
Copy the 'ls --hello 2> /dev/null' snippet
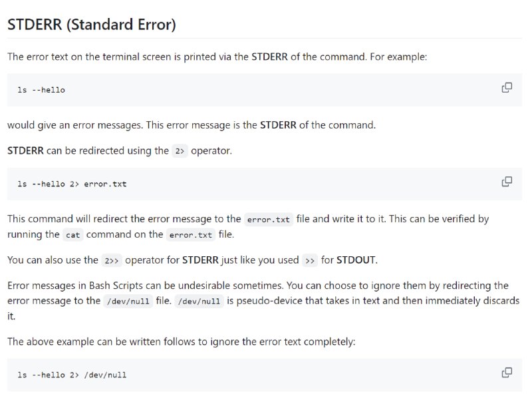507,373
